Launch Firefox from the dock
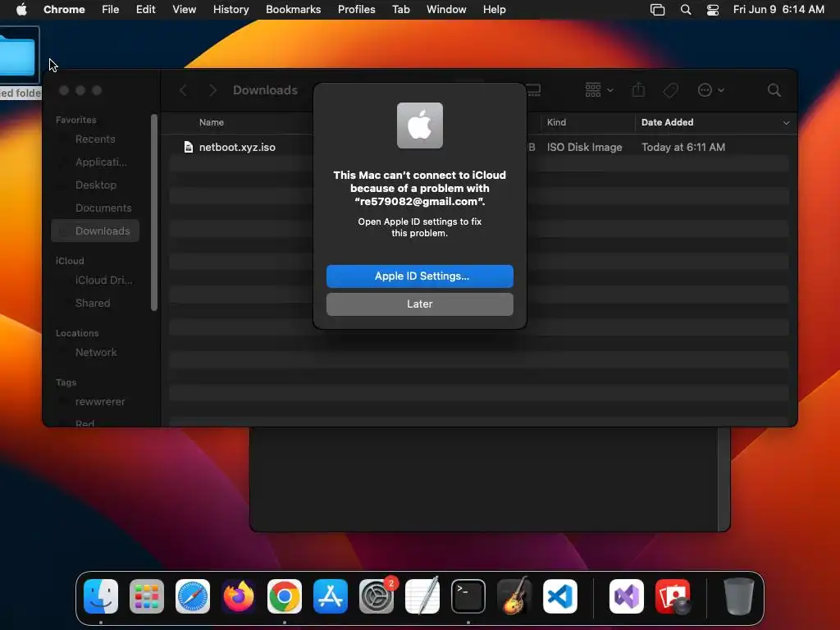Screen dimensions: 840x630 coord(239,596)
